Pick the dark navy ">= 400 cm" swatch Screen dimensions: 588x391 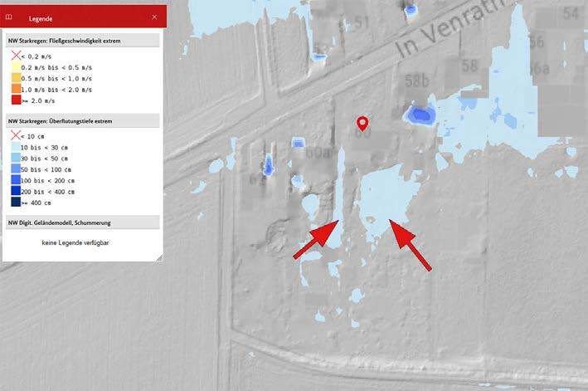click(16, 203)
